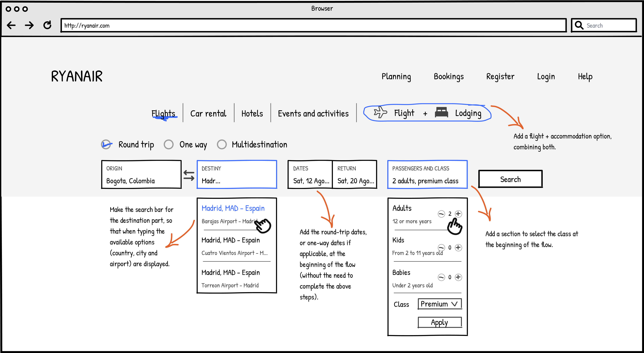Decrease Adults count with minus icon
The width and height of the screenshot is (644, 353).
tap(441, 214)
